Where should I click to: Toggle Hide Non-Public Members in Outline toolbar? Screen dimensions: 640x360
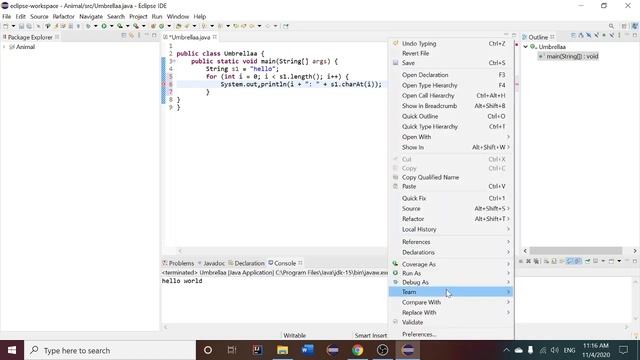(x=604, y=36)
